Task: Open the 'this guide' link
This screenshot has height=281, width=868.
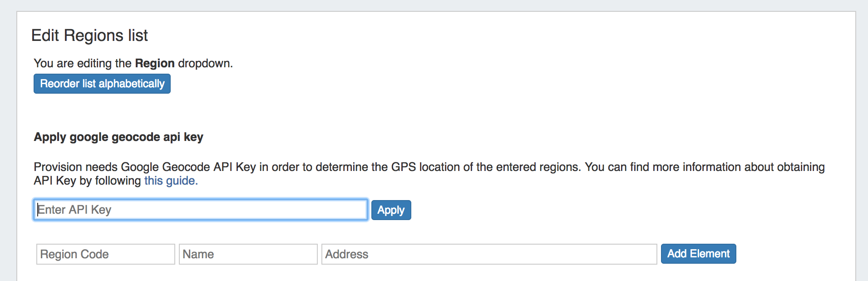Action: 171,181
